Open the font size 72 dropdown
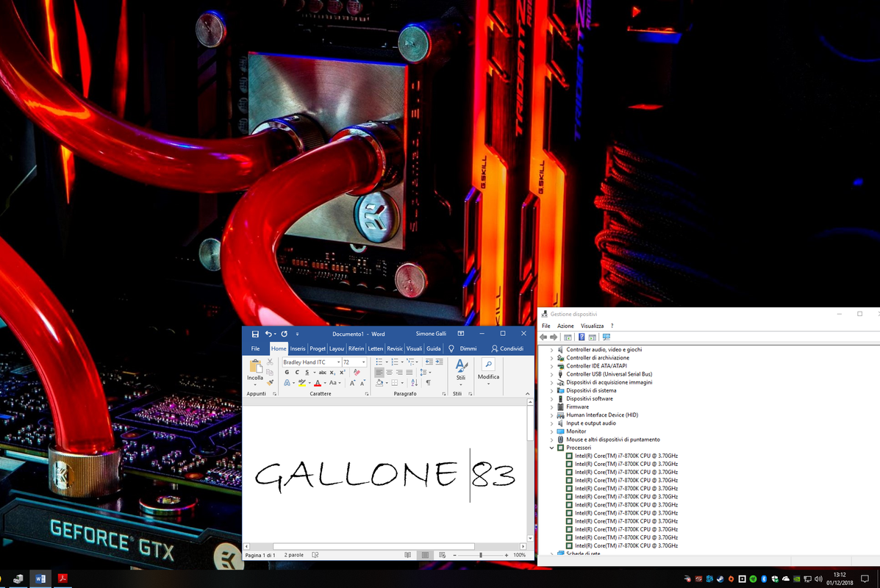 (x=364, y=362)
